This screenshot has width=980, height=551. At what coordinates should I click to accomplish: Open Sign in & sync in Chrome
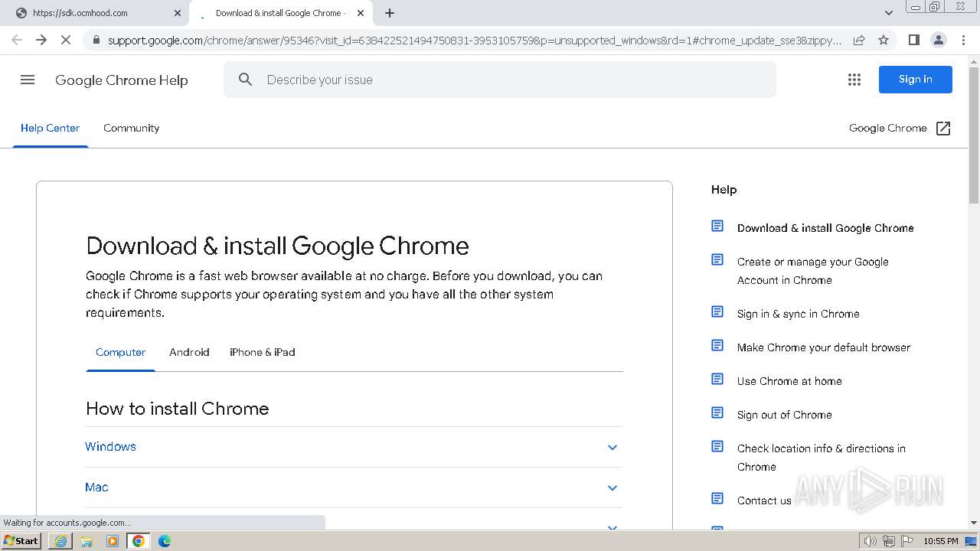[799, 314]
